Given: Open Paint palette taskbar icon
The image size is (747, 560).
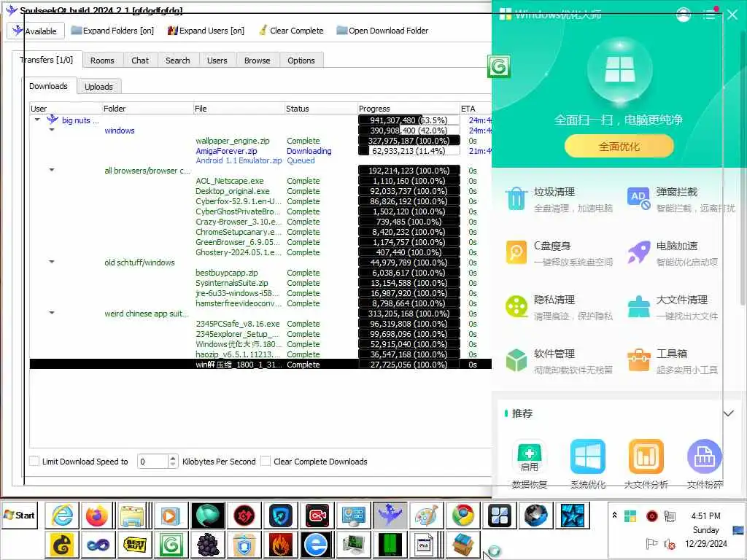Looking at the screenshot, I should [426, 516].
